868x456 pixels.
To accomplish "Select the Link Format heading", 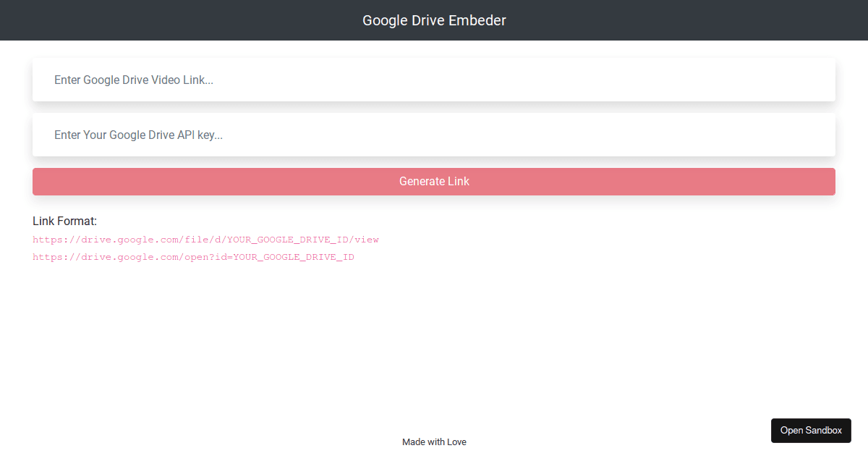I will pos(64,221).
